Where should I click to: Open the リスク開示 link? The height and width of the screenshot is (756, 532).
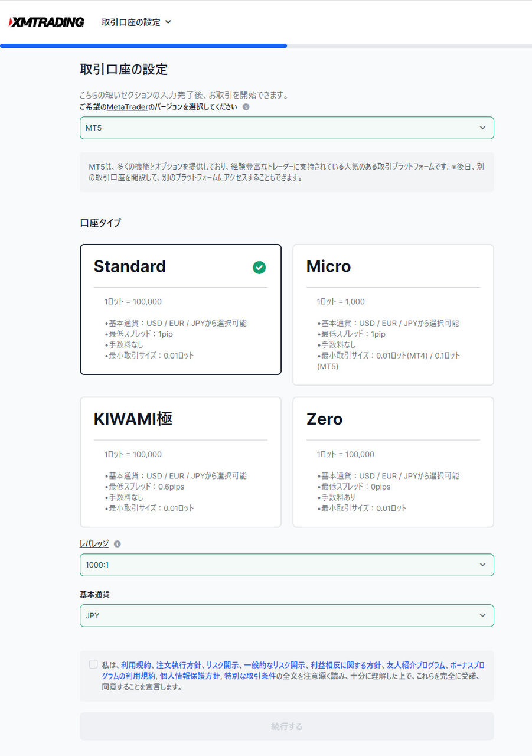(x=223, y=665)
